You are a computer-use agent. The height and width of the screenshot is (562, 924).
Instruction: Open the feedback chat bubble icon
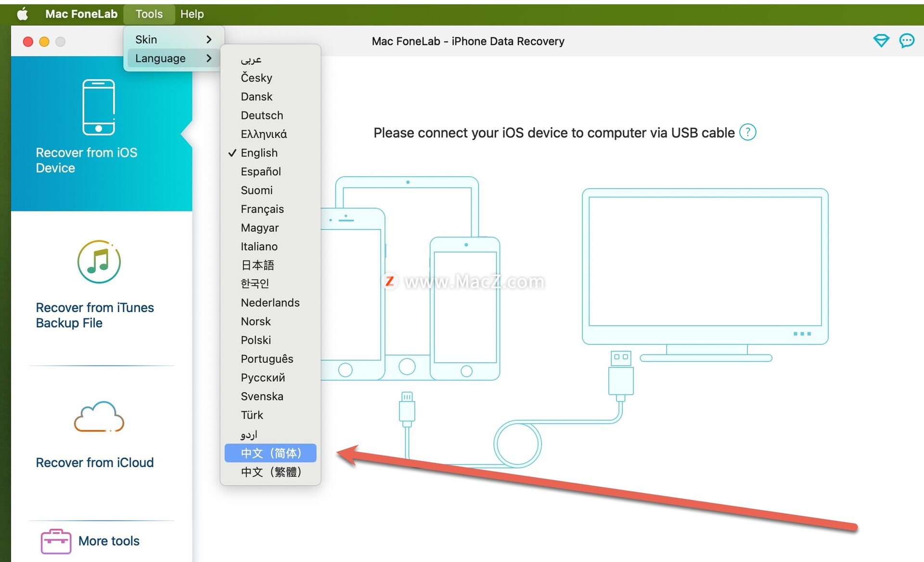point(907,41)
